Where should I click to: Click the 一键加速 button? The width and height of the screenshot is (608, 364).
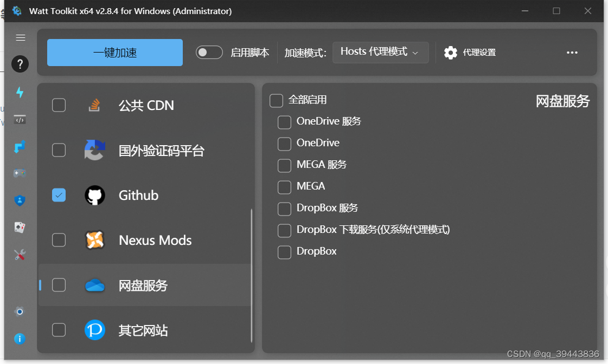tap(115, 53)
